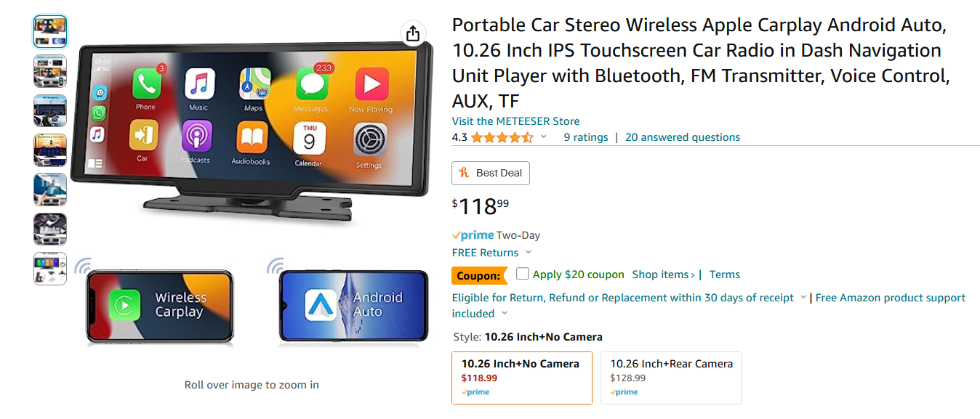Click the Best Deal badge icon
Screen dimensions: 980x419
click(x=463, y=173)
